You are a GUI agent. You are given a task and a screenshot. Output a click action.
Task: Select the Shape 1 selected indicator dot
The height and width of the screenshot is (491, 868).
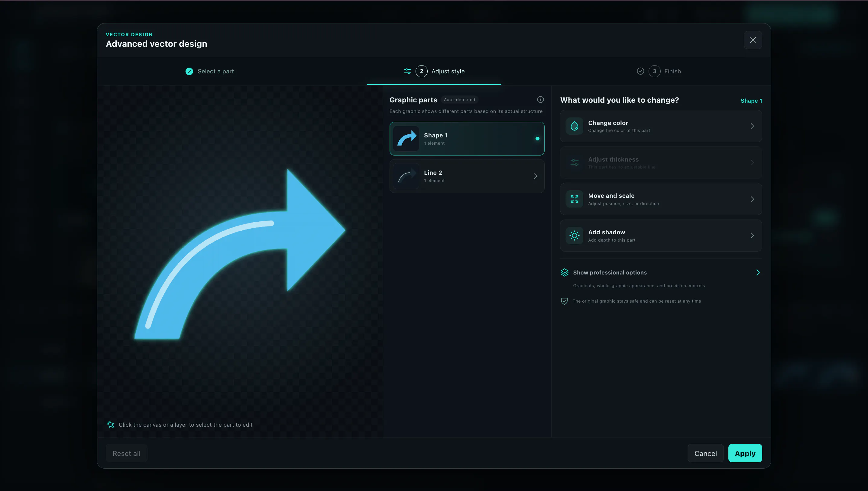coord(537,139)
